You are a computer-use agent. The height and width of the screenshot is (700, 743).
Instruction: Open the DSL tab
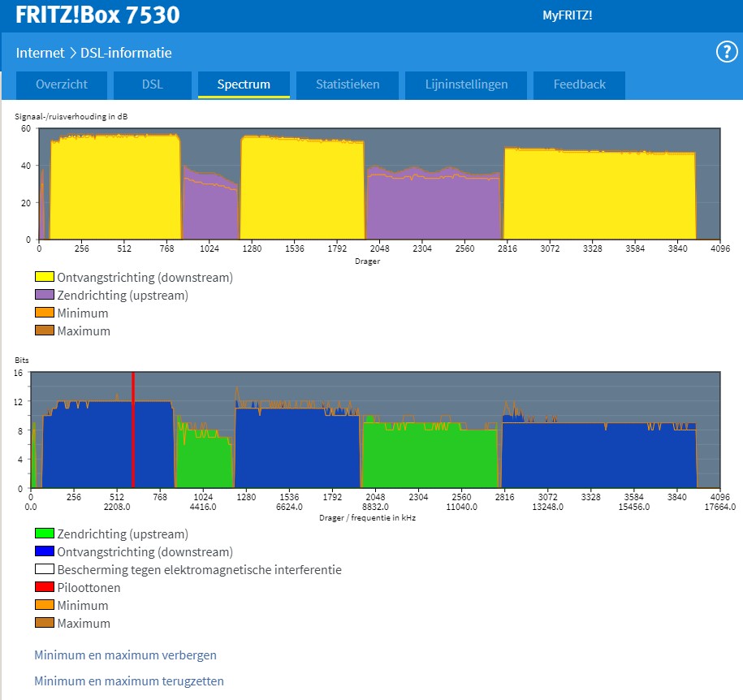click(152, 84)
